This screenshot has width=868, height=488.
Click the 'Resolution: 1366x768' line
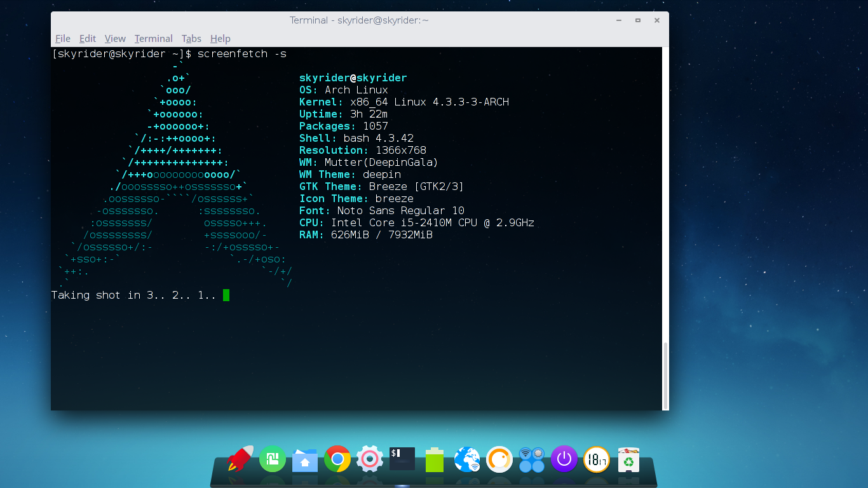tap(363, 151)
